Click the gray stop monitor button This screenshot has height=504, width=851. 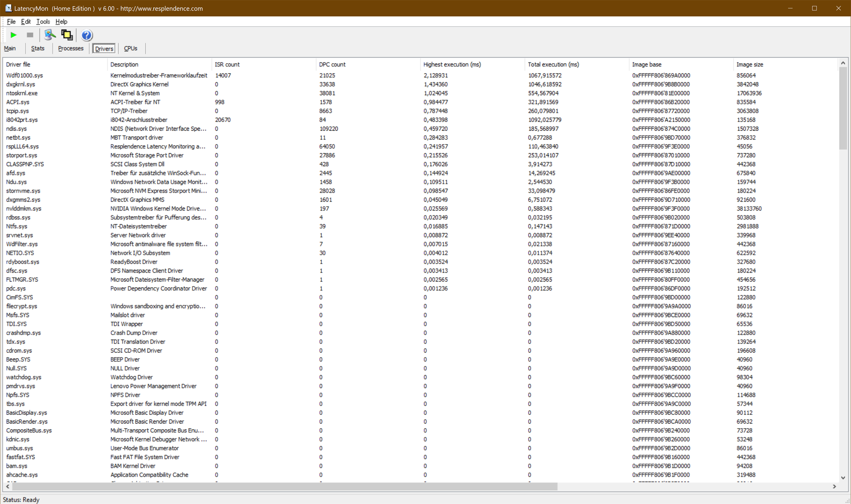coord(30,35)
